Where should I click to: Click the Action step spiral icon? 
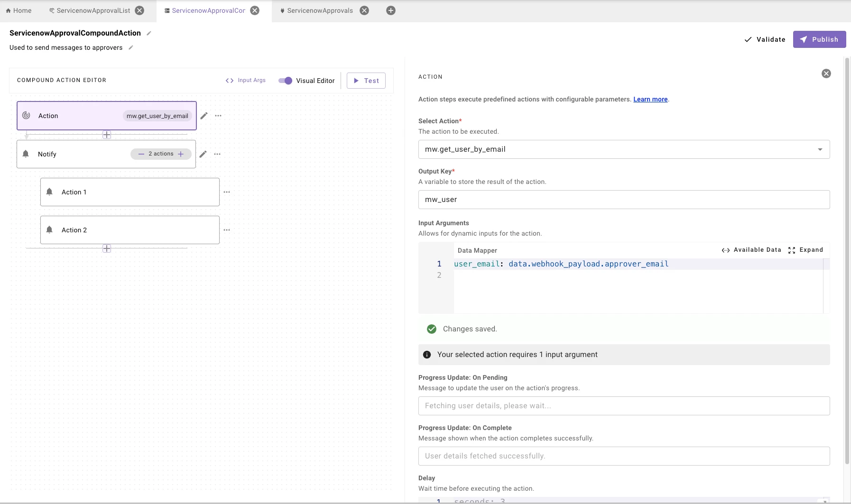click(26, 115)
